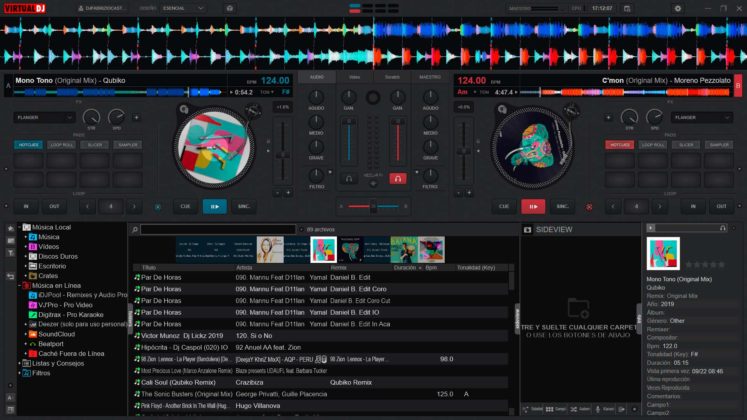Activate LOOP ROLL pad mode on right deck

[x=653, y=145]
